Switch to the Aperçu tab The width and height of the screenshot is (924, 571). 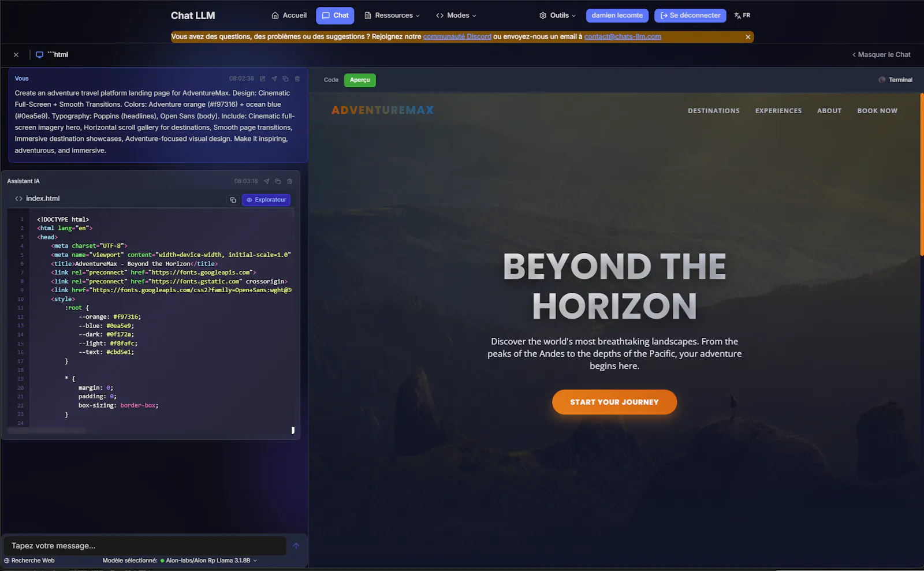pos(360,80)
